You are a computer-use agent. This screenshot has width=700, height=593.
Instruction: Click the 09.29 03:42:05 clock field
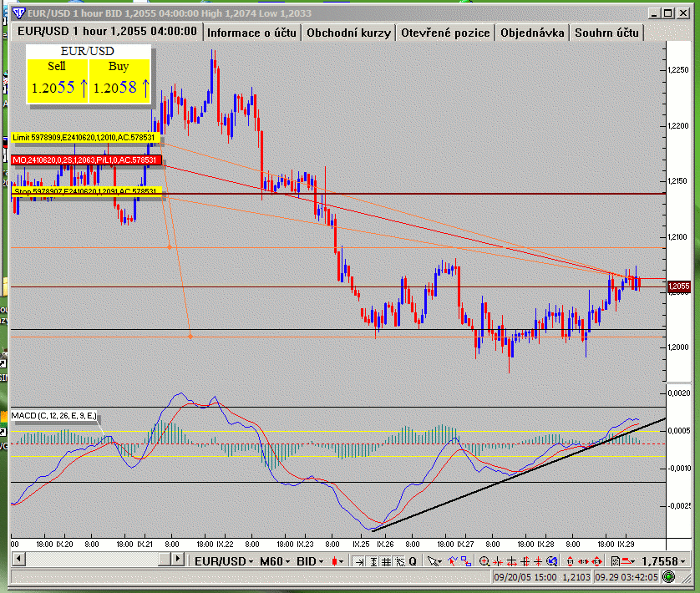tap(626, 577)
